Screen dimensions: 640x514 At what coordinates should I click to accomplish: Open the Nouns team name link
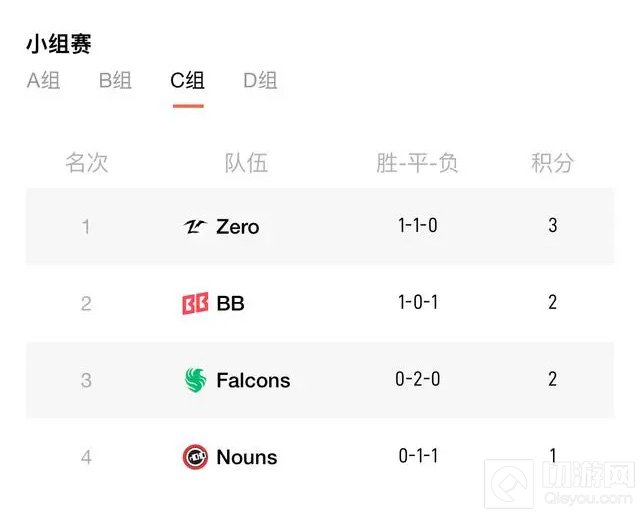(x=246, y=457)
